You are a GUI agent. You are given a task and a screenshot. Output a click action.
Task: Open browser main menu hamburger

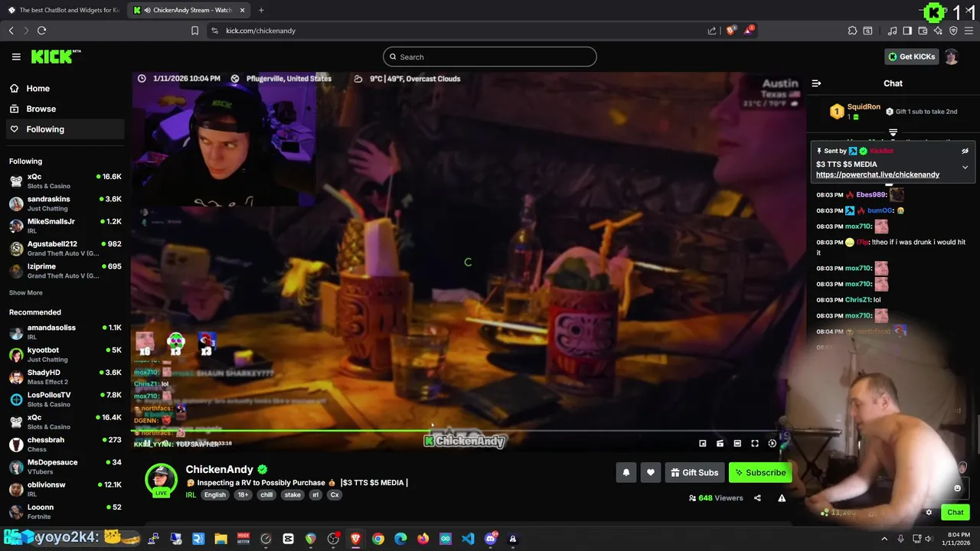[x=969, y=31]
